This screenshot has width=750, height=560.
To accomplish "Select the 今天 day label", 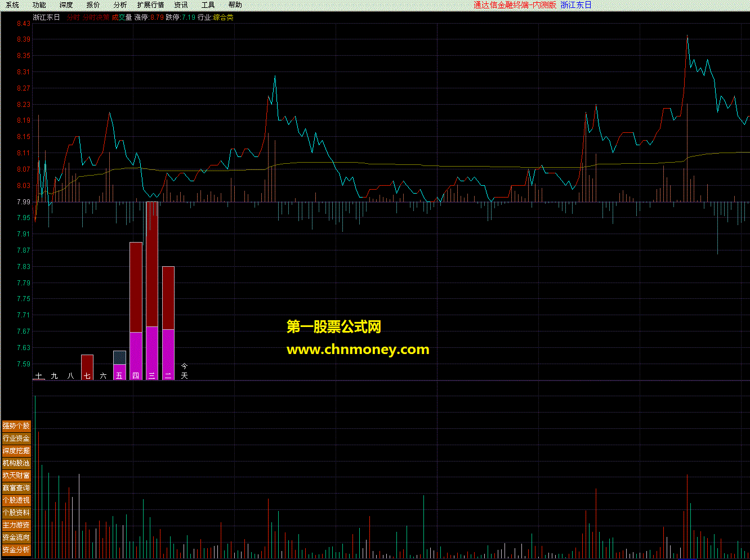I will pyautogui.click(x=184, y=371).
